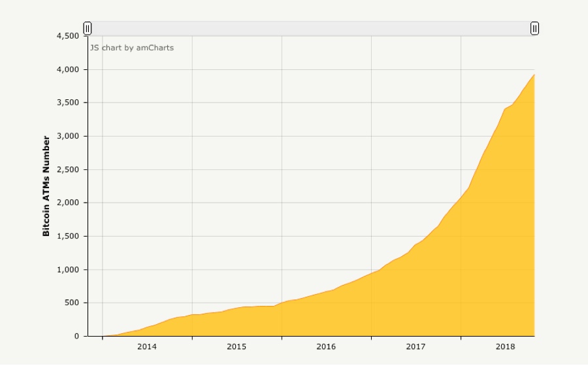Click the 4,500 y-axis value

pyautogui.click(x=68, y=36)
